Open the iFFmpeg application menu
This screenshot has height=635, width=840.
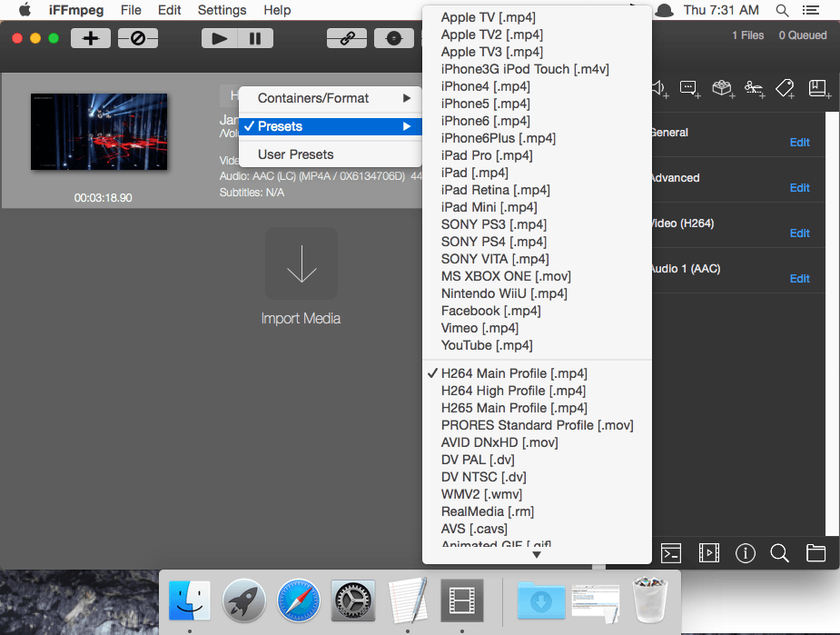pos(76,10)
